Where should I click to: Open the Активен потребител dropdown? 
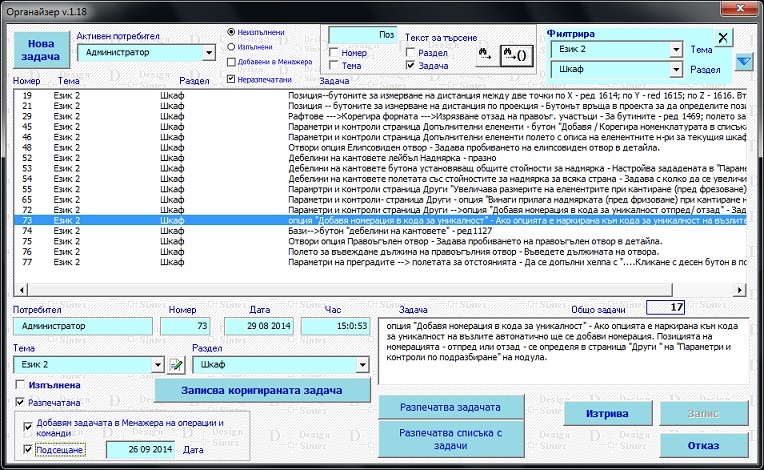pyautogui.click(x=208, y=52)
